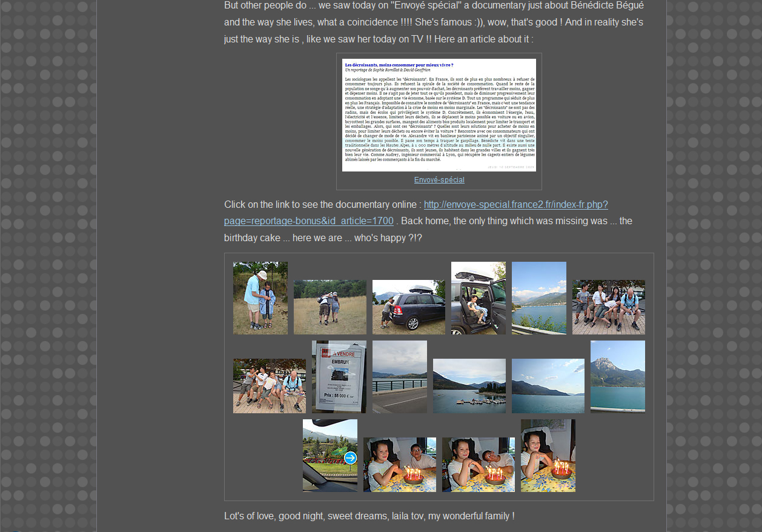Open the Envoyé spécial article text image
762x532 pixels.
pyautogui.click(x=439, y=115)
